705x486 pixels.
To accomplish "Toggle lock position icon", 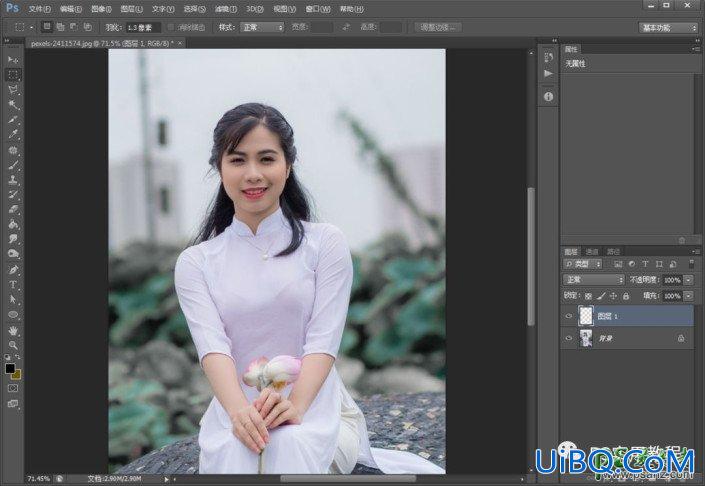I will (613, 296).
